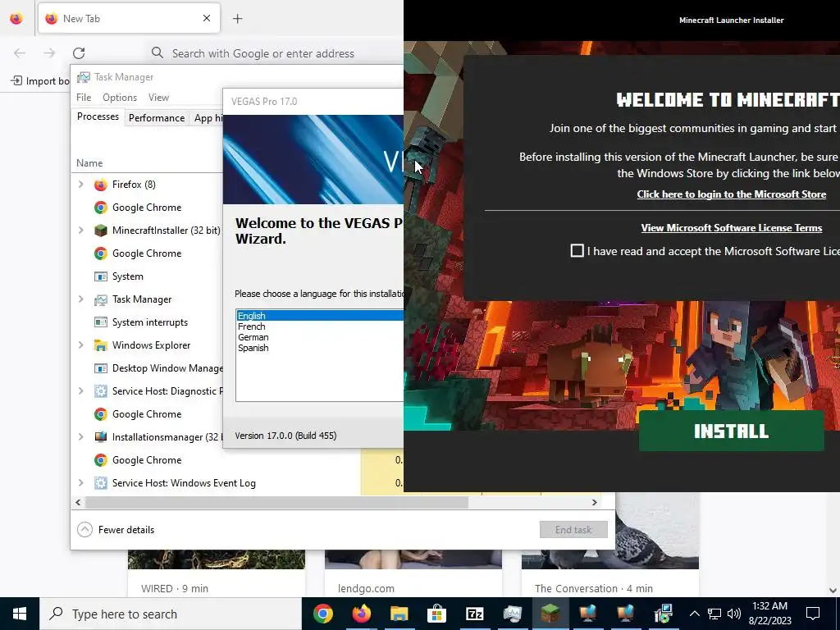Click Minecraft grass block taskbar icon

pyautogui.click(x=550, y=613)
